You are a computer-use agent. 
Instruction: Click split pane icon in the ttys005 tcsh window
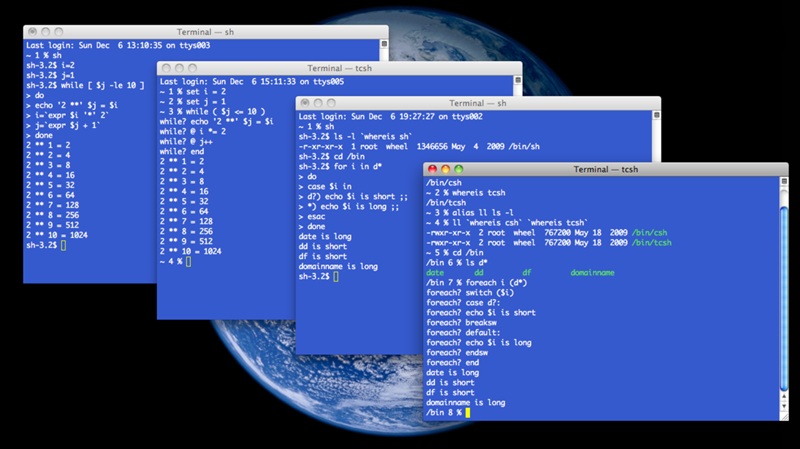(x=518, y=80)
